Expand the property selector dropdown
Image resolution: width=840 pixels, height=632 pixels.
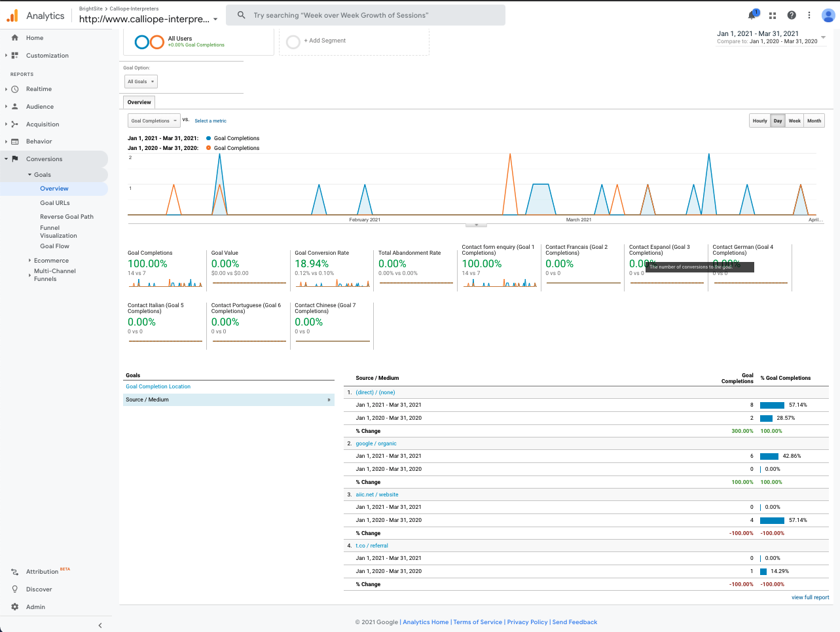coord(216,19)
